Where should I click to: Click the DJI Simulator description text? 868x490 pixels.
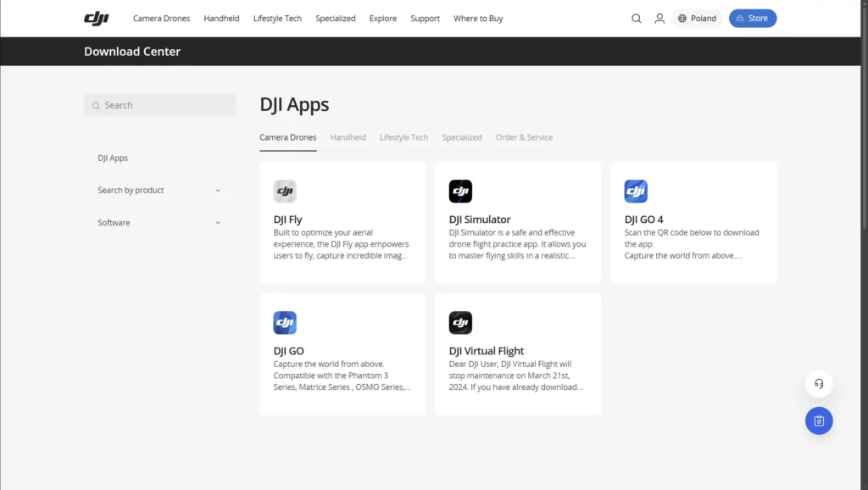coord(517,244)
